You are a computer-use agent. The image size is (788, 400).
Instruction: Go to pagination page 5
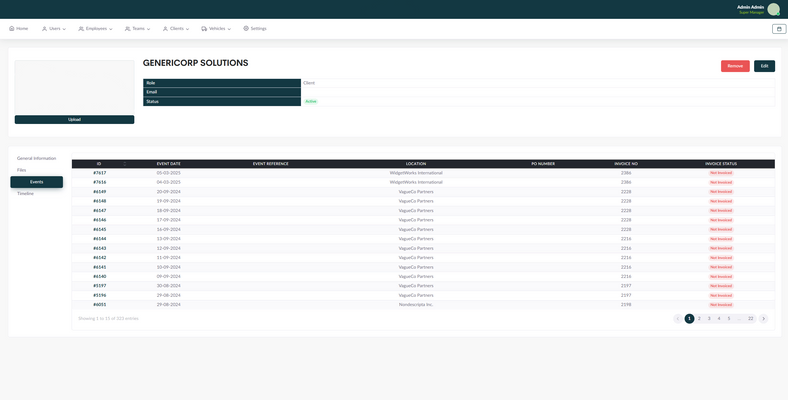click(x=729, y=319)
